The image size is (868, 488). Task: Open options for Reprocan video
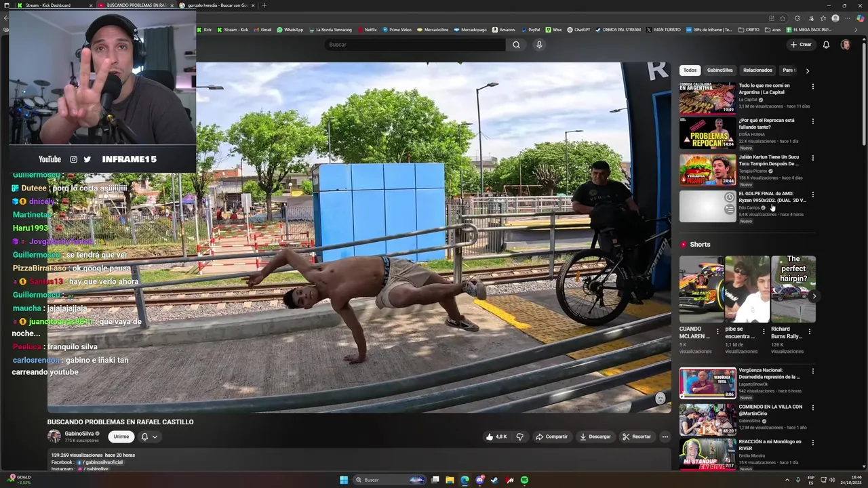(x=812, y=121)
